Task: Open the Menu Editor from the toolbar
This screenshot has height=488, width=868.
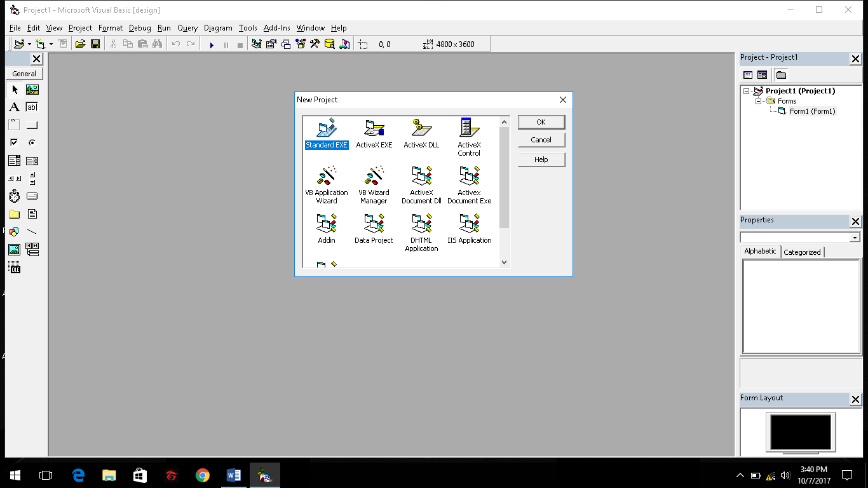Action: [62, 43]
